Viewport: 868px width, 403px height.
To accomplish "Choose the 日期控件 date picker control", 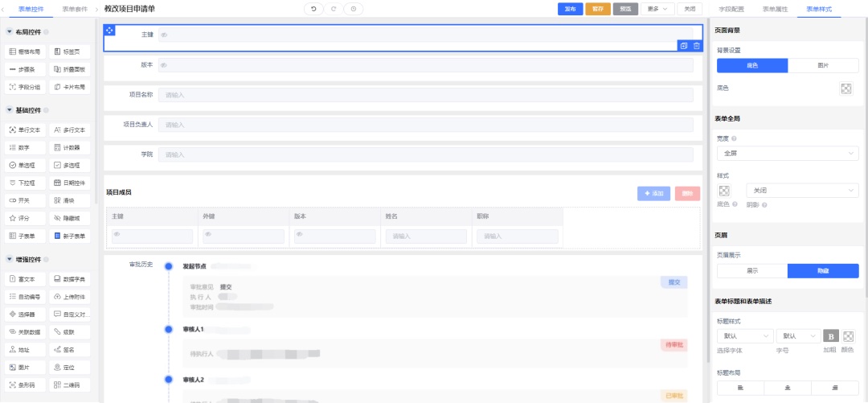I will (x=69, y=183).
